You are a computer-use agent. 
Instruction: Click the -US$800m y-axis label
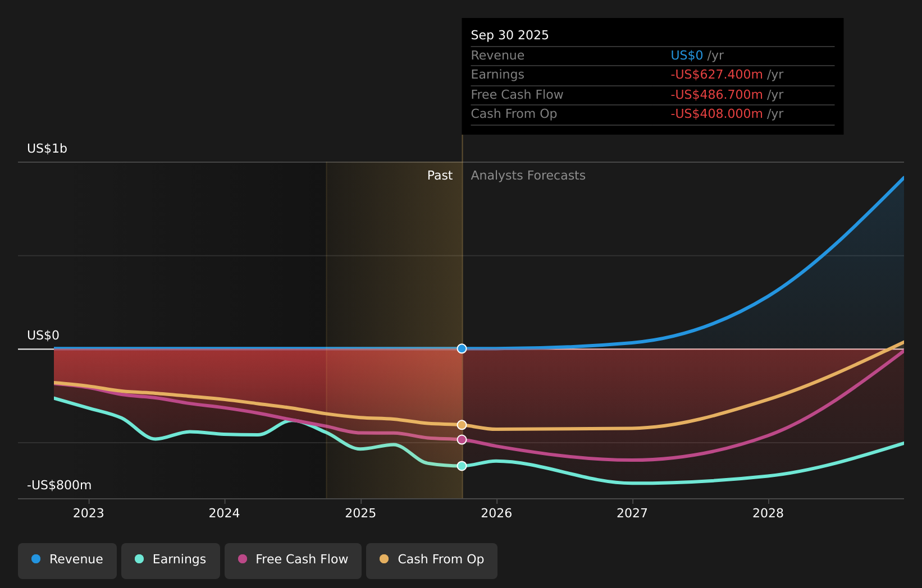coord(60,485)
